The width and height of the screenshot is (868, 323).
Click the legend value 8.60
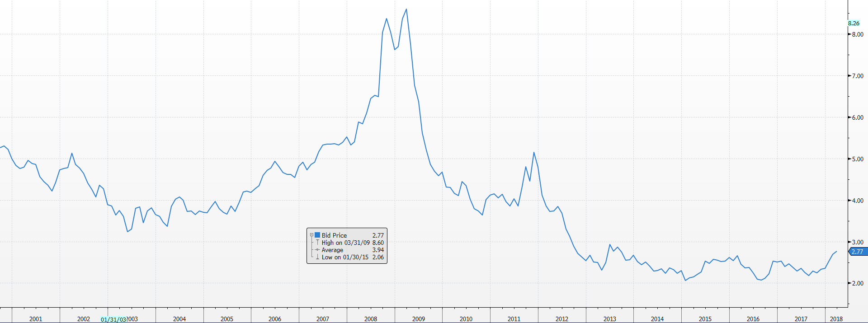pos(378,243)
